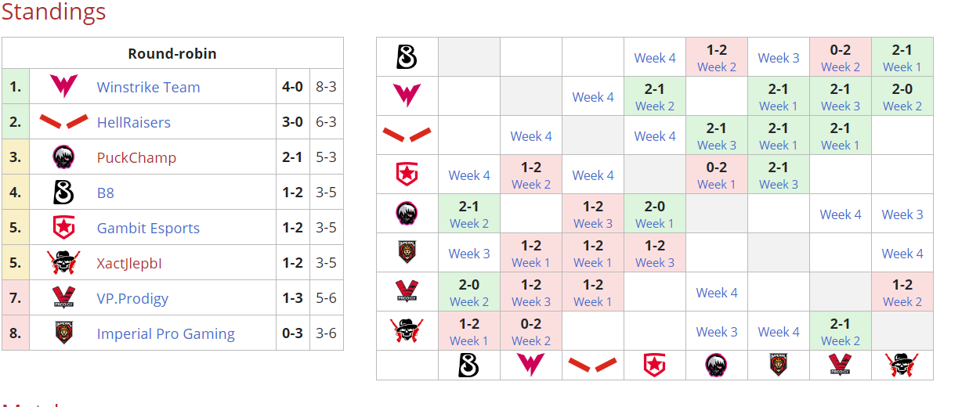The image size is (980, 407).
Task: Click Winstrike logo in crosstable left column
Action: (x=407, y=95)
